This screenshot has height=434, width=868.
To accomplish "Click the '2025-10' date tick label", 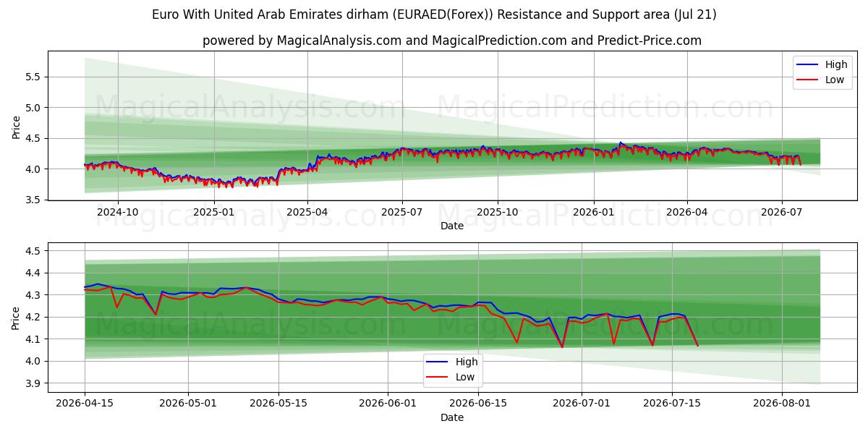I will 498,212.
